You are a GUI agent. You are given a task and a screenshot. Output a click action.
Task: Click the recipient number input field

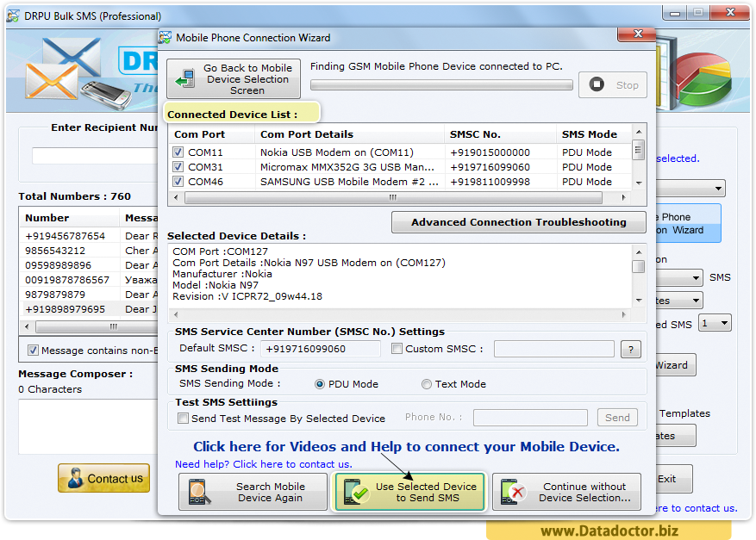click(95, 156)
